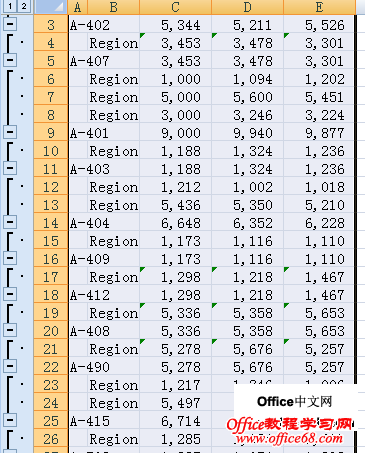
Task: Collapse the A-412 group in row 18
Action: coord(10,294)
